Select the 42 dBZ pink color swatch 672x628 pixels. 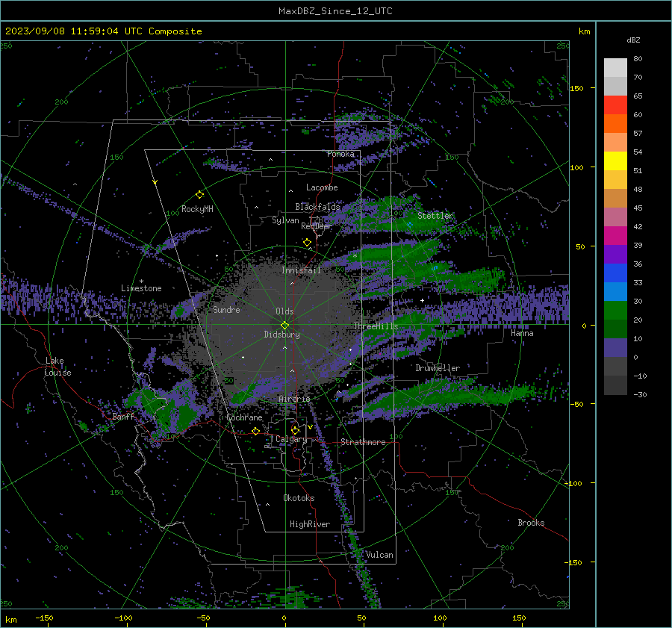pyautogui.click(x=615, y=217)
